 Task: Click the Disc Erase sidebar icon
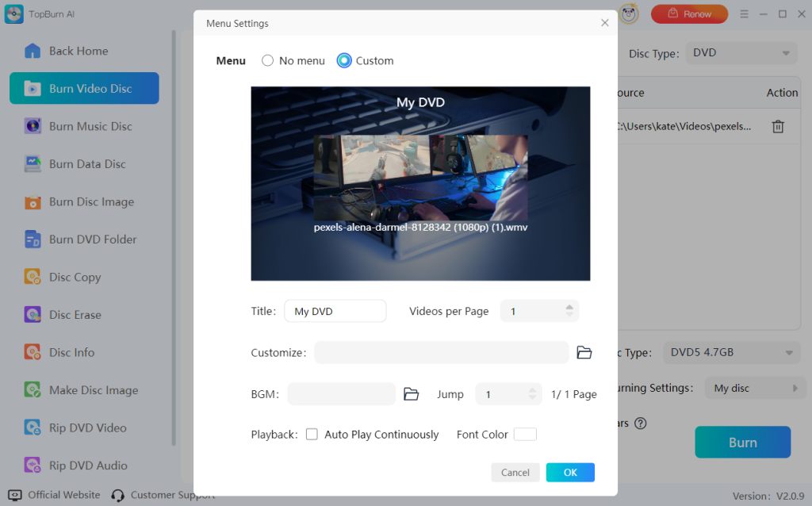click(33, 315)
